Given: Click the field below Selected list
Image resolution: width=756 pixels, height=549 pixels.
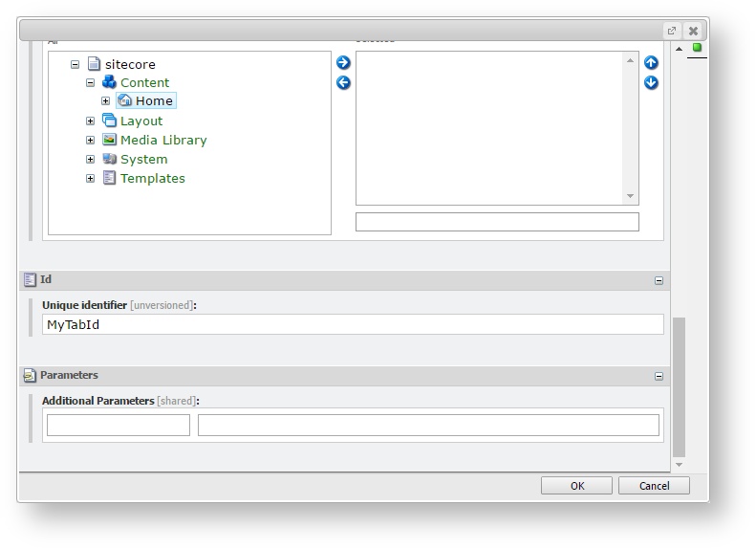Looking at the screenshot, I should click(x=497, y=222).
